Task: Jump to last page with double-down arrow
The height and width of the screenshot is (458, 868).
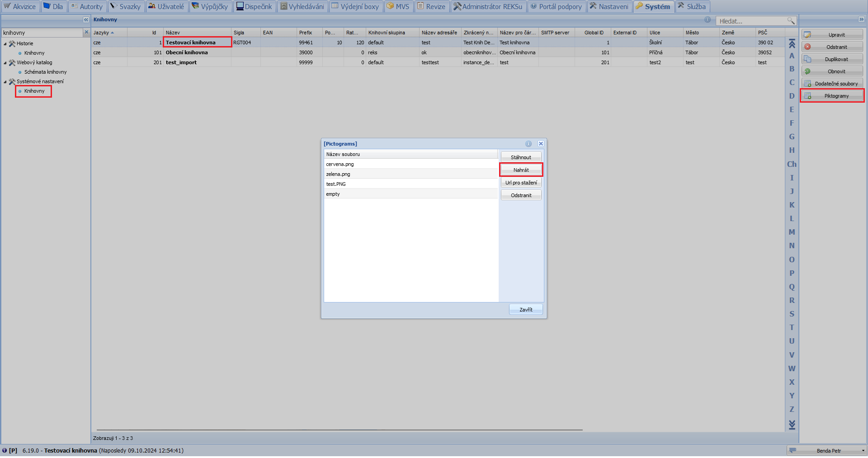Action: click(x=792, y=425)
